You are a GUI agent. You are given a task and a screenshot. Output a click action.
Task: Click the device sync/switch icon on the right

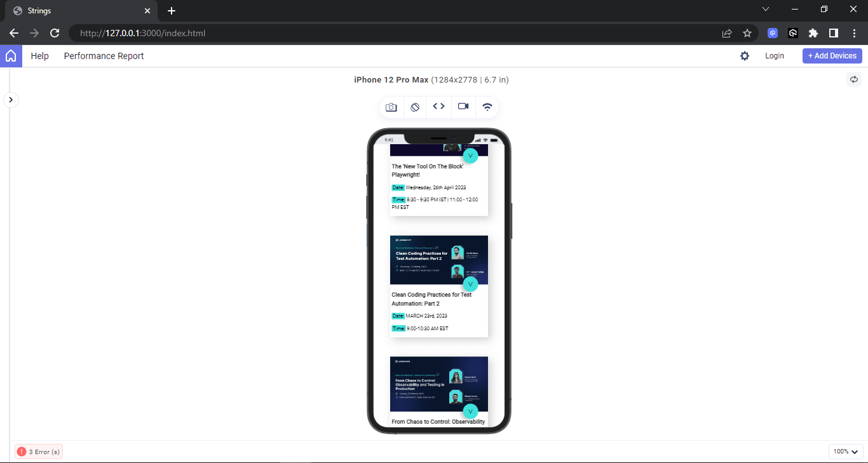pyautogui.click(x=854, y=79)
